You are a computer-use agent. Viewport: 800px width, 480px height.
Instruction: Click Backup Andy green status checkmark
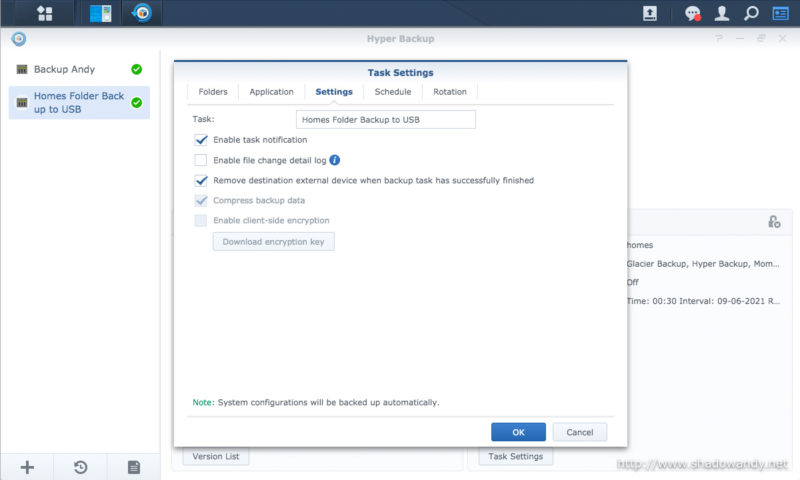136,69
